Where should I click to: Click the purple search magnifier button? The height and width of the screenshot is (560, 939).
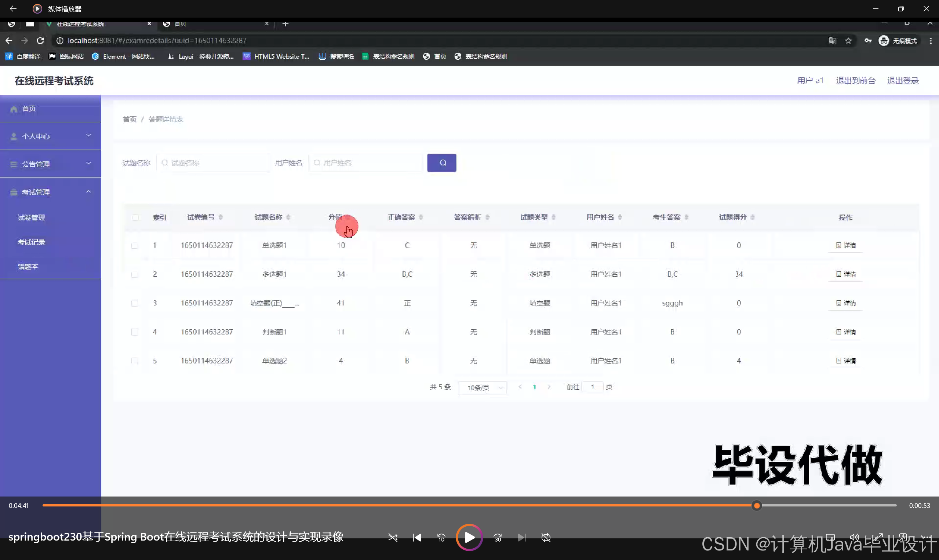coord(441,162)
